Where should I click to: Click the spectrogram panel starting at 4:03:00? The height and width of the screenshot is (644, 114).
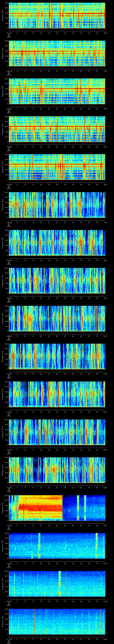tap(57, 91)
